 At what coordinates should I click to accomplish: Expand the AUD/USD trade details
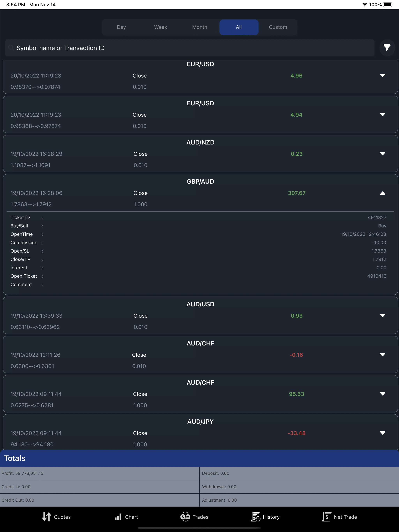(x=382, y=315)
